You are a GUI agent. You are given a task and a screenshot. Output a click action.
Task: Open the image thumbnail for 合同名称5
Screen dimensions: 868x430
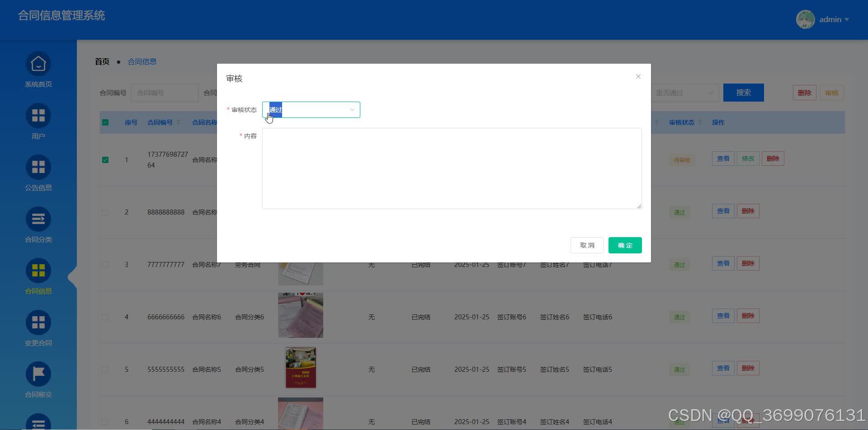tap(301, 368)
